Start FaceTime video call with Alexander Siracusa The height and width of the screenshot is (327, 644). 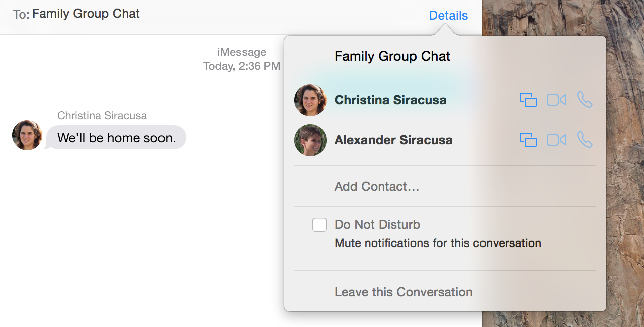556,140
